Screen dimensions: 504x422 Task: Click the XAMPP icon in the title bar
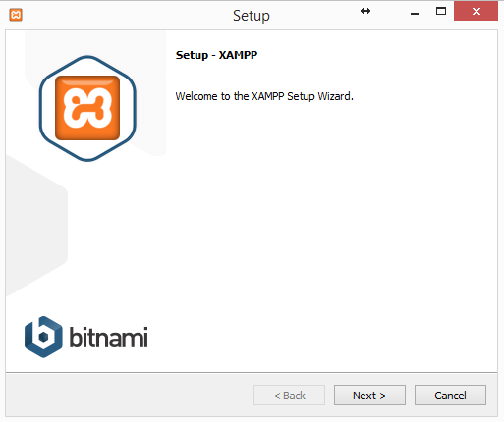(16, 15)
